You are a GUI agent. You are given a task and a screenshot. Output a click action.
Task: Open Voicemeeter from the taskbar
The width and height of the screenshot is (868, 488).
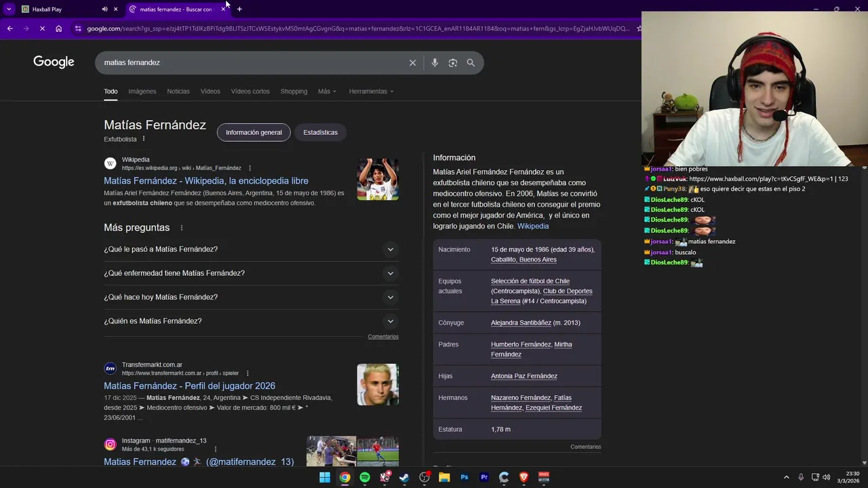544,477
